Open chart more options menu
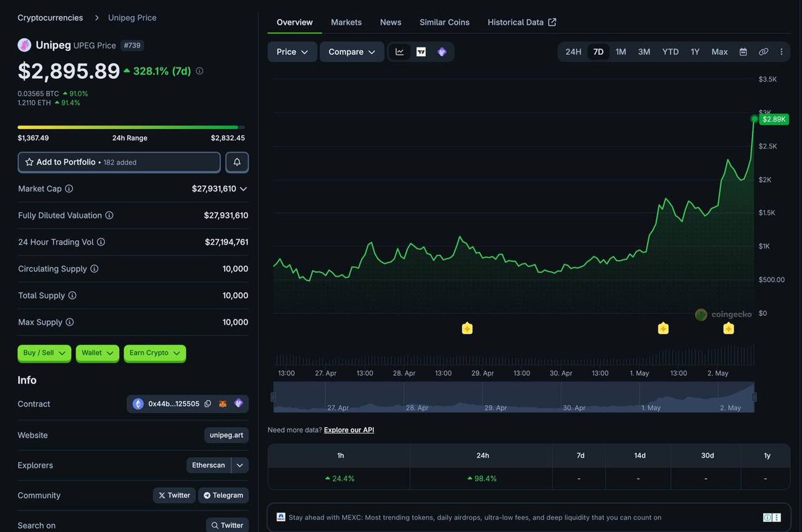The image size is (802, 532). (x=781, y=52)
